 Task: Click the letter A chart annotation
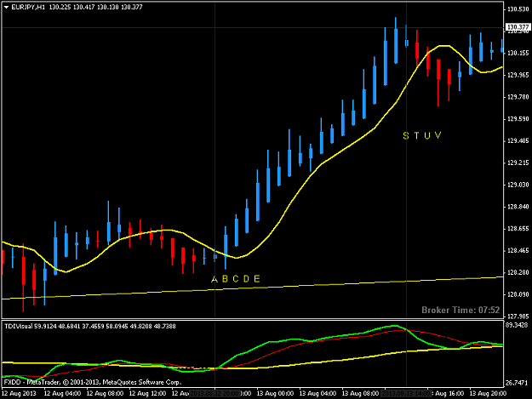click(x=215, y=279)
